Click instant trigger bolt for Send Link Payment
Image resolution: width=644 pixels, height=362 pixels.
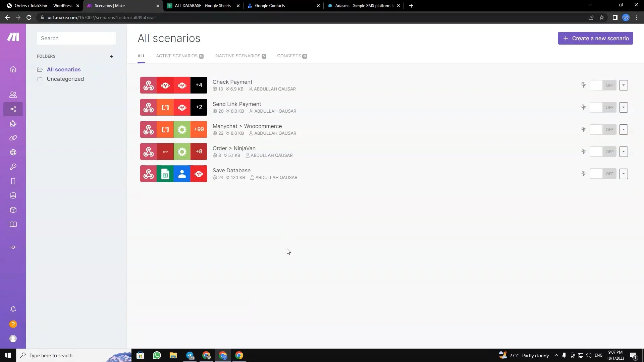click(583, 107)
